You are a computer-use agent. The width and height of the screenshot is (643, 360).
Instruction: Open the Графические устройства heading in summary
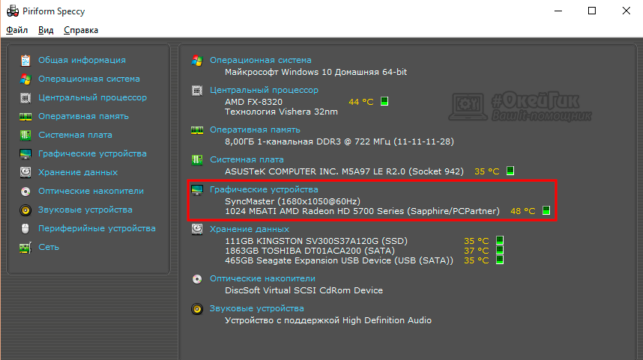(264, 189)
